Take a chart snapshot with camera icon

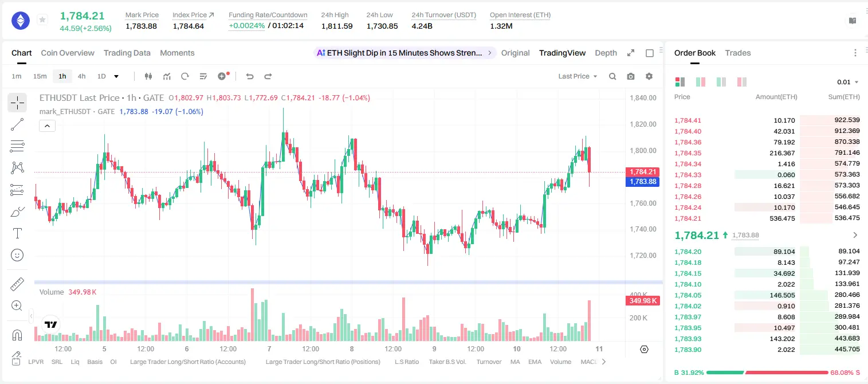631,76
